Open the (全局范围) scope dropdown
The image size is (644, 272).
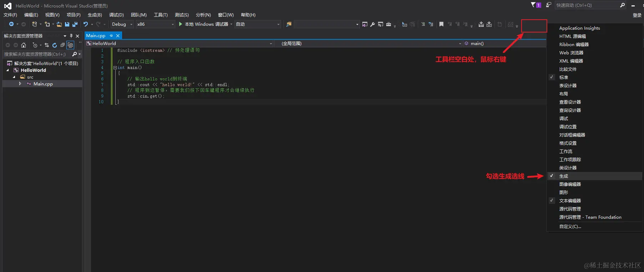point(368,44)
